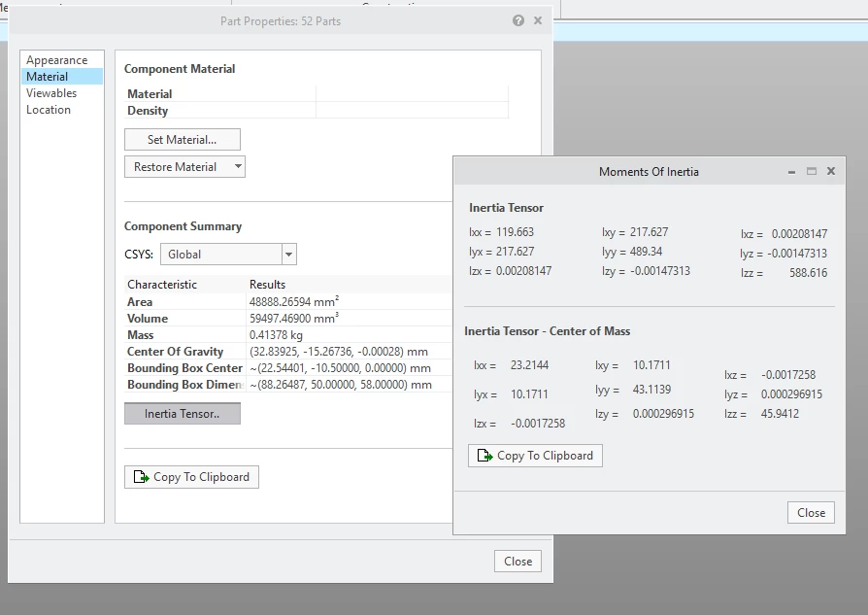Screen dimensions: 868x615
Task: Expand the Restore Material dropdown arrow
Action: [x=238, y=167]
